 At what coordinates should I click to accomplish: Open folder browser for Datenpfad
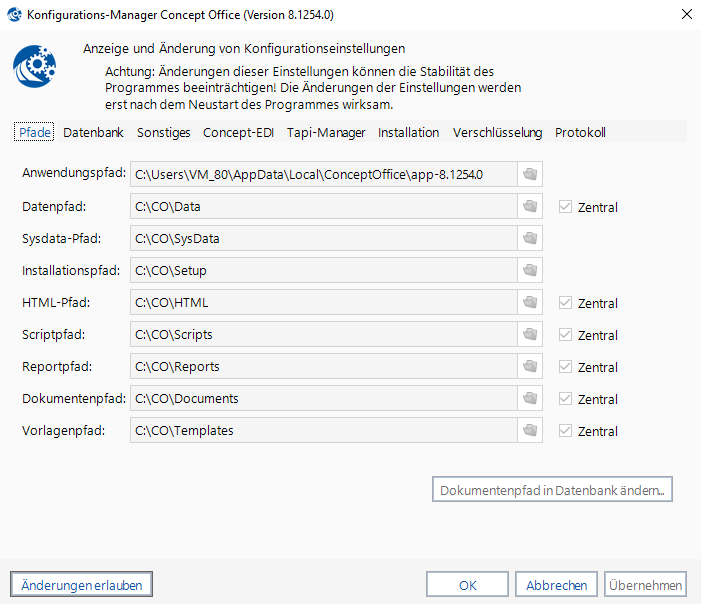tap(530, 207)
